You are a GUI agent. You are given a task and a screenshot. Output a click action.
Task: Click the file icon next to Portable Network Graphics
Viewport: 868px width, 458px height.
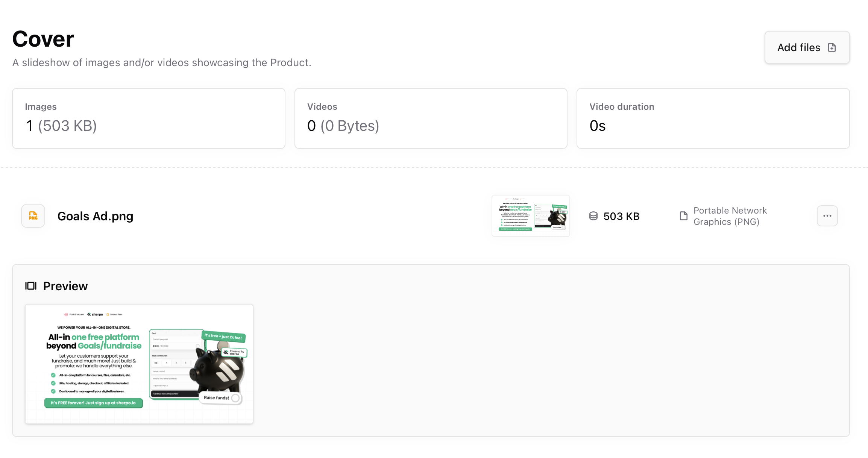coord(683,216)
